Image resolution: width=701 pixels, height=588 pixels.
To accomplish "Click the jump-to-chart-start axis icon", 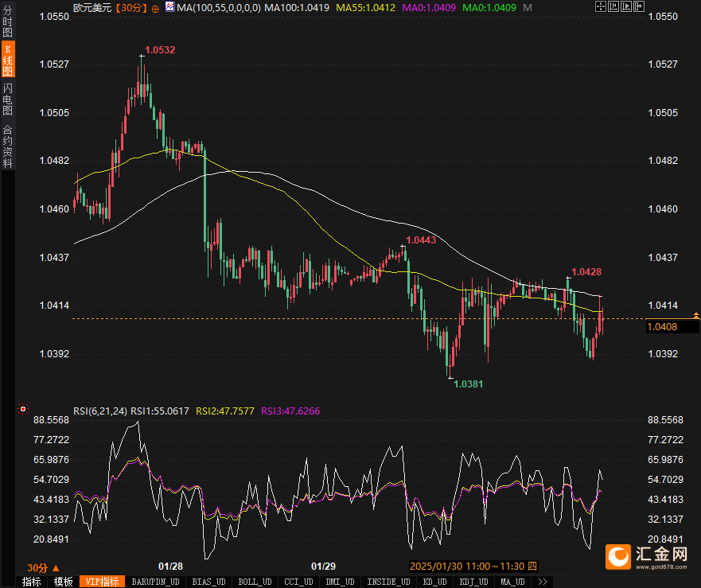I will tap(613, 6).
